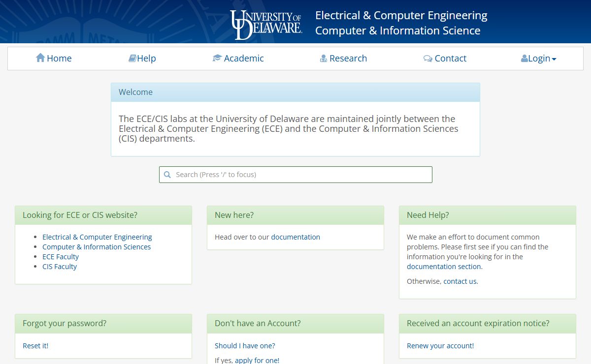Click the Looking for ECE or CIS website heading

pyautogui.click(x=103, y=215)
